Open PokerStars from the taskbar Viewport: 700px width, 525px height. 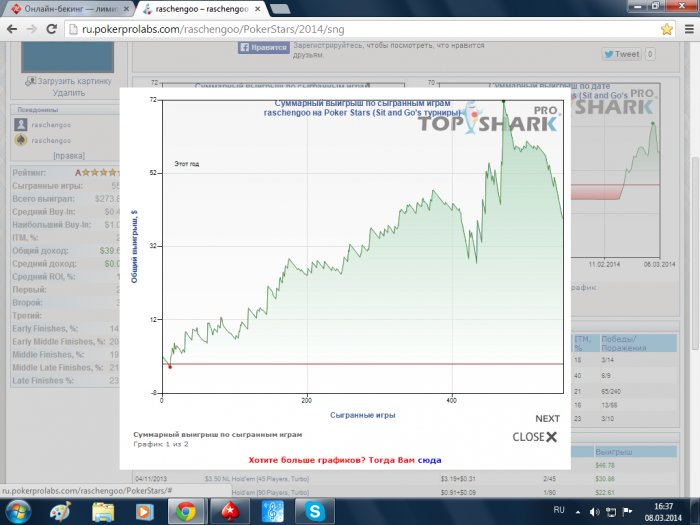coord(229,512)
